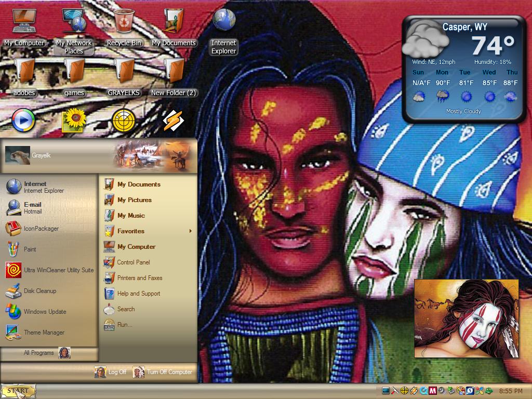The width and height of the screenshot is (532, 399).
Task: Click Turn Off Computer button
Action: [x=163, y=372]
